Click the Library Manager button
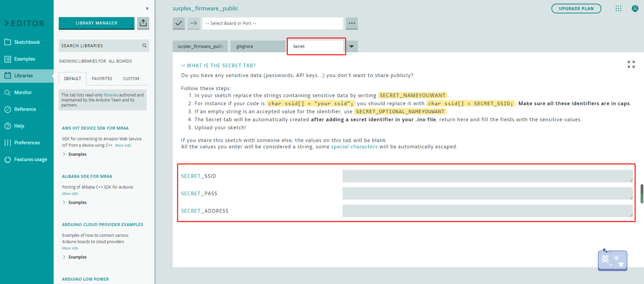 97,23
